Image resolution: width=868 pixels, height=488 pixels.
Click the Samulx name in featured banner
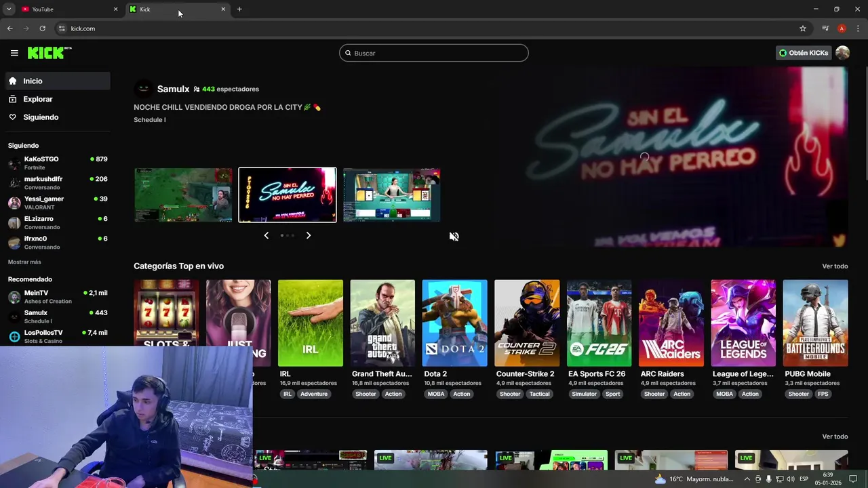(x=173, y=89)
